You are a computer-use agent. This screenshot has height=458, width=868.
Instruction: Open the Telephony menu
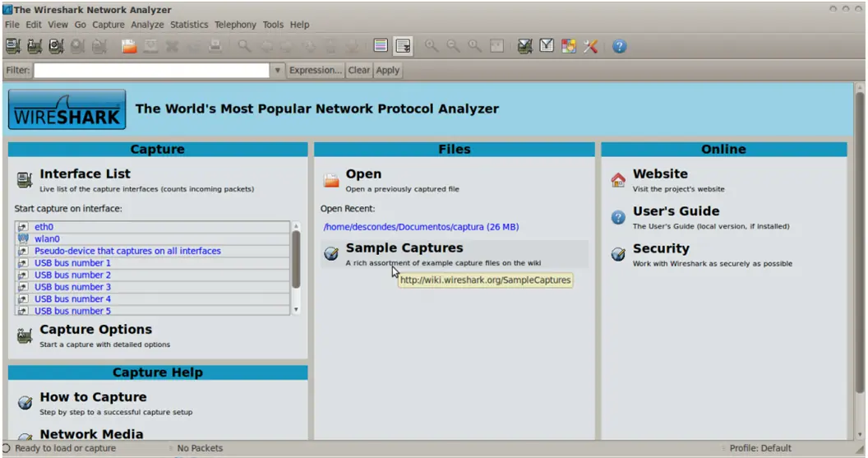point(235,25)
